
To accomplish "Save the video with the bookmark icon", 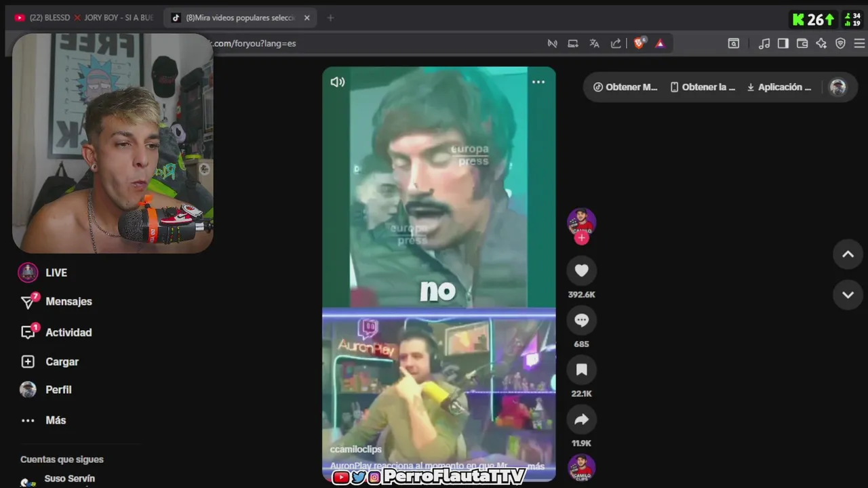I will point(582,369).
